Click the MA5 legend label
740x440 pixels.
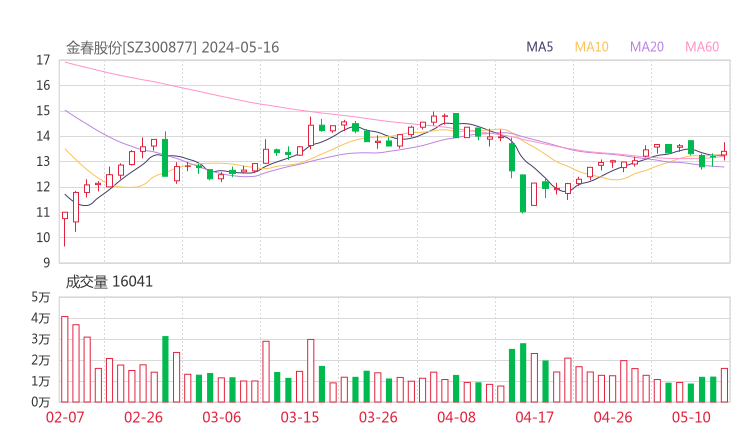pos(539,47)
